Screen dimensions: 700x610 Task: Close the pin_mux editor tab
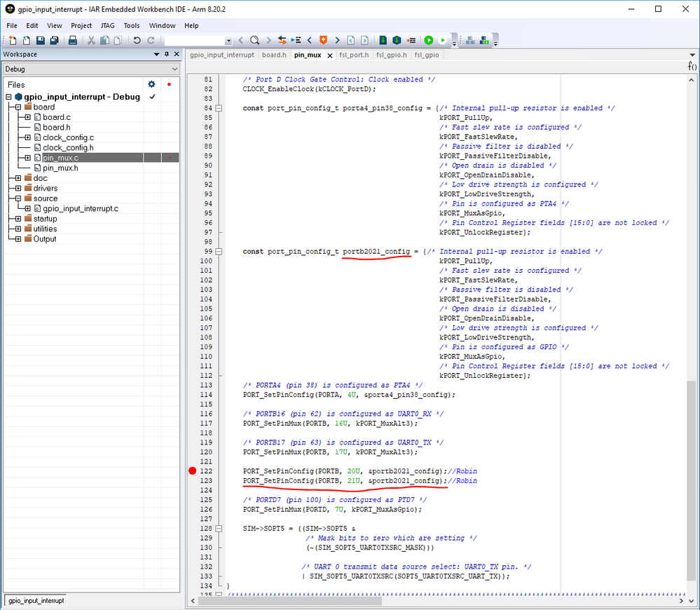[x=330, y=55]
